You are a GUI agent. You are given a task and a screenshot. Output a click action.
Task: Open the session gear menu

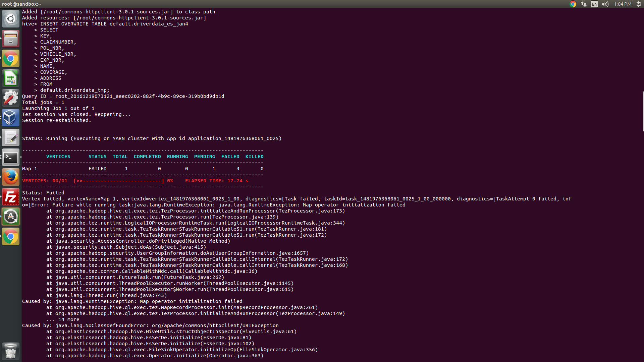coord(639,4)
